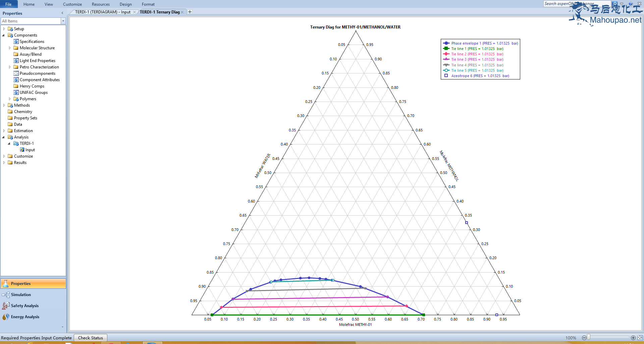Image resolution: width=644 pixels, height=344 pixels.
Task: Click Required Properties Input Complete status
Action: coord(36,338)
